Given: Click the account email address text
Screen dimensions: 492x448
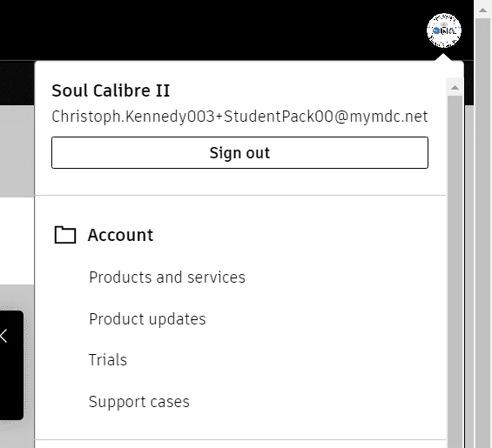Looking at the screenshot, I should (239, 117).
